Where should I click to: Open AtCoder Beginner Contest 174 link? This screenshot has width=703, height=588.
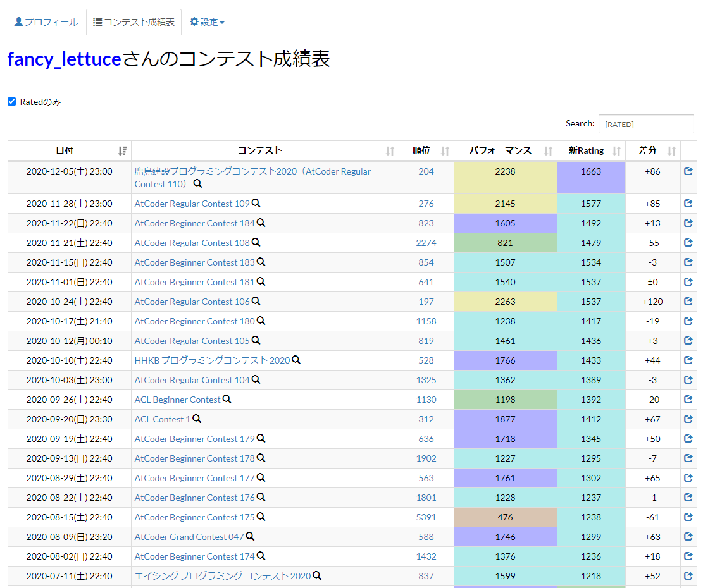click(x=195, y=556)
